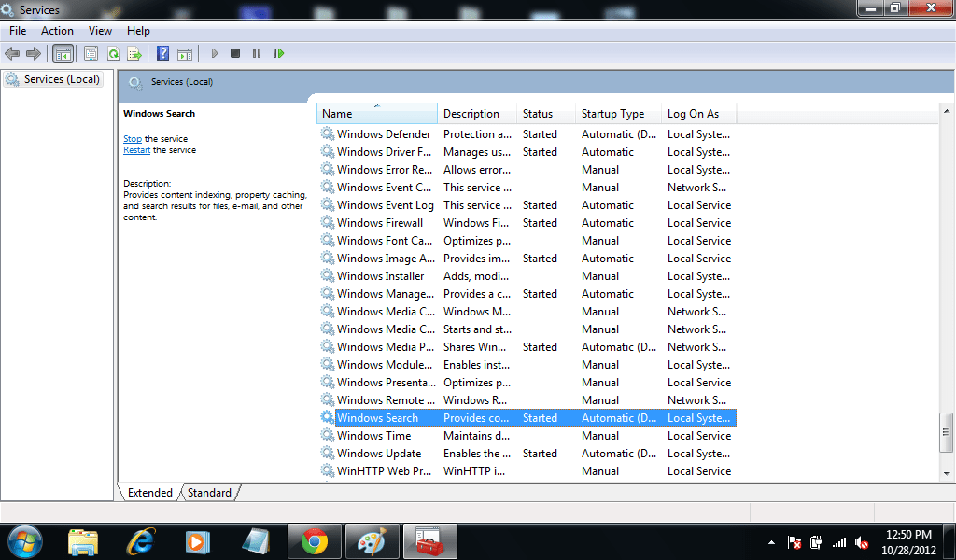This screenshot has width=956, height=560.
Task: Toggle the Show/Hide Action Pane icon
Action: [x=185, y=53]
